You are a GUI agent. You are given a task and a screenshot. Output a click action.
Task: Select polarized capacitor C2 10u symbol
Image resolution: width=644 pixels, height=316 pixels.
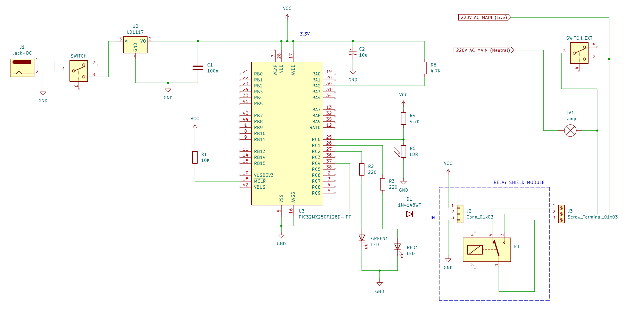[353, 53]
